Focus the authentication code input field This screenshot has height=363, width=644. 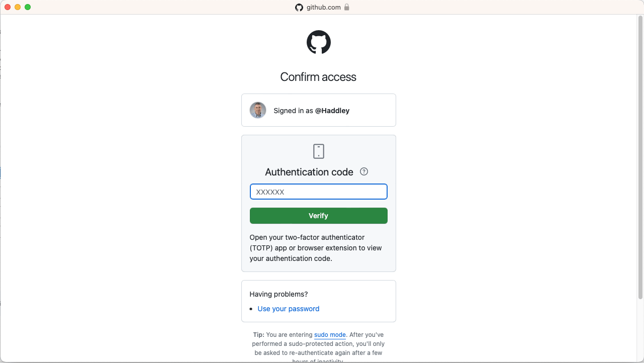[319, 192]
